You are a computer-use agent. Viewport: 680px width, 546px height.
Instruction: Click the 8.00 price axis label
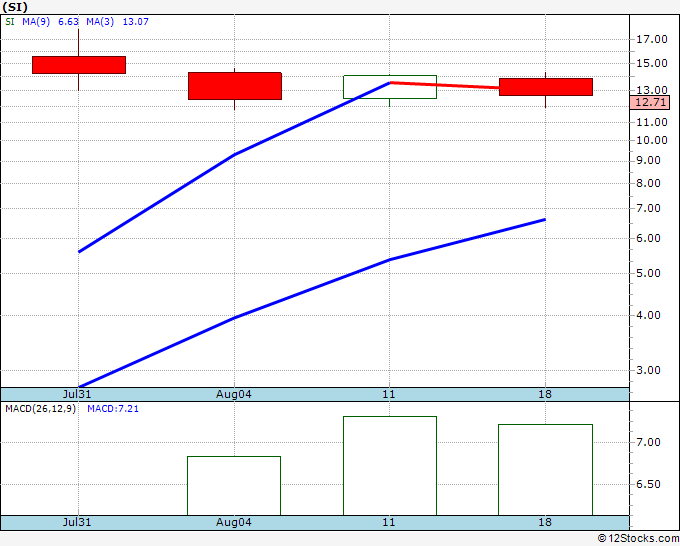tap(648, 183)
